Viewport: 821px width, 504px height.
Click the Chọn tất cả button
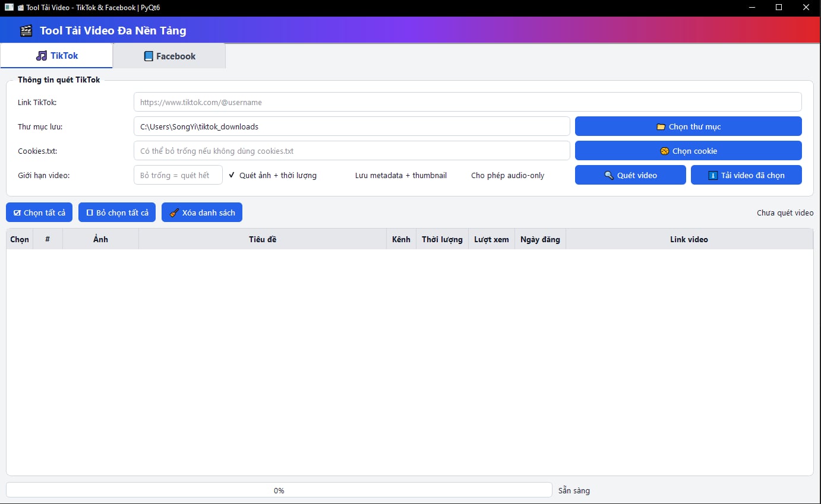[39, 213]
